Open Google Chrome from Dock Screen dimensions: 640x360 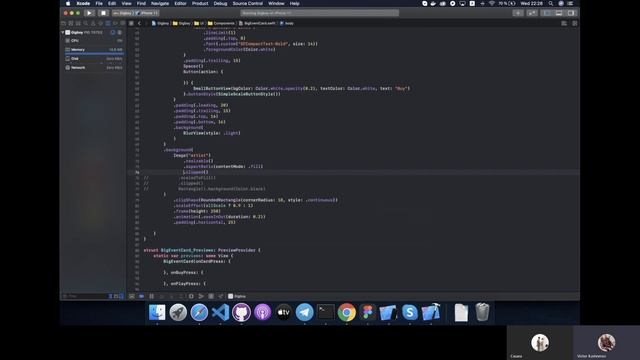coord(347,312)
